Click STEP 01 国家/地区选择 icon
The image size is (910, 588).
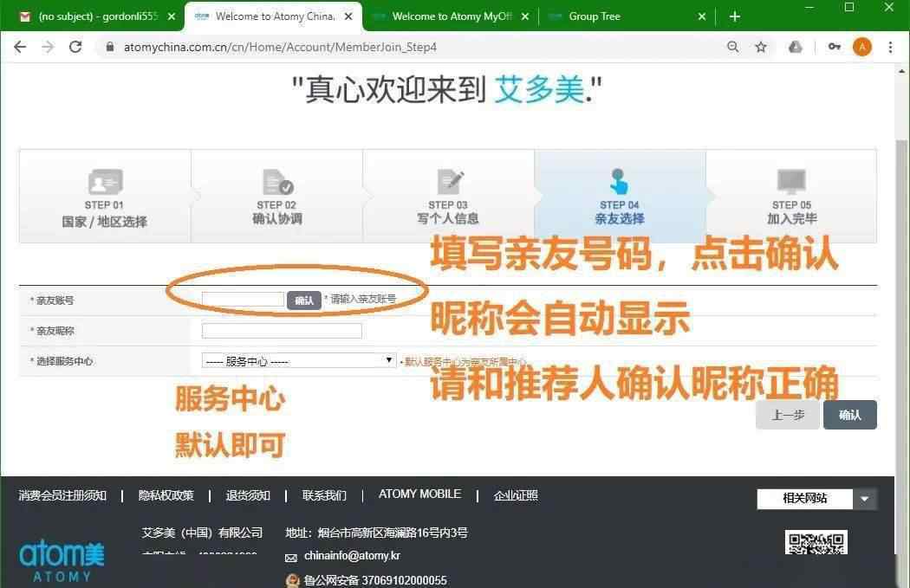pyautogui.click(x=105, y=181)
